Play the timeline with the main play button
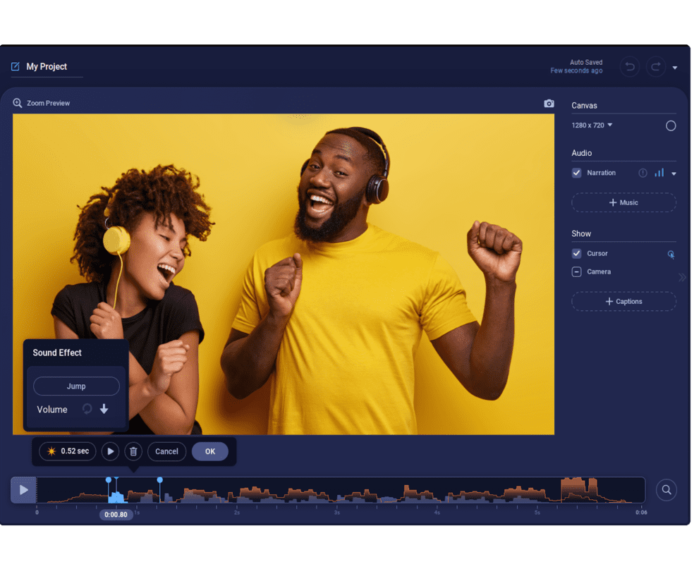The width and height of the screenshot is (694, 569). tap(23, 490)
